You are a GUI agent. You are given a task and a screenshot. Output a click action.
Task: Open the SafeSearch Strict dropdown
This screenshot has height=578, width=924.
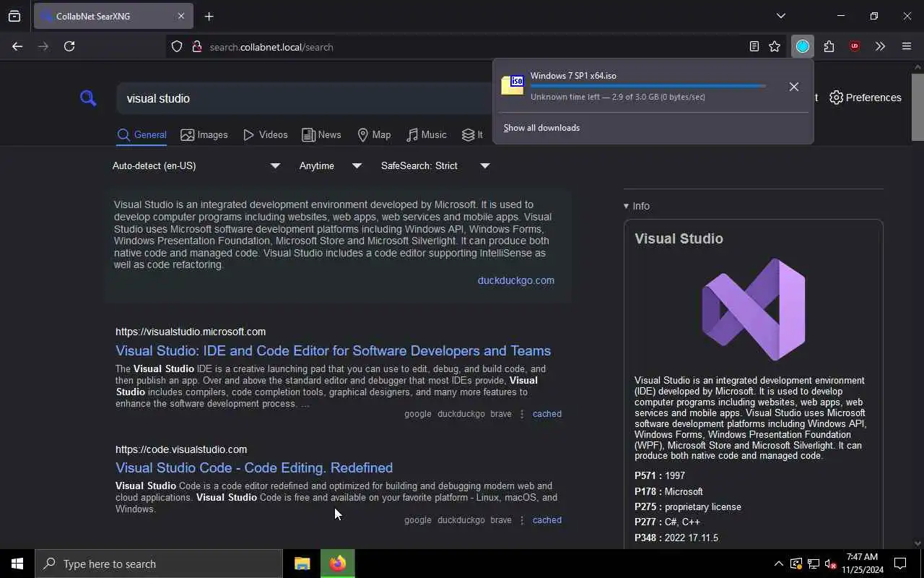435,165
